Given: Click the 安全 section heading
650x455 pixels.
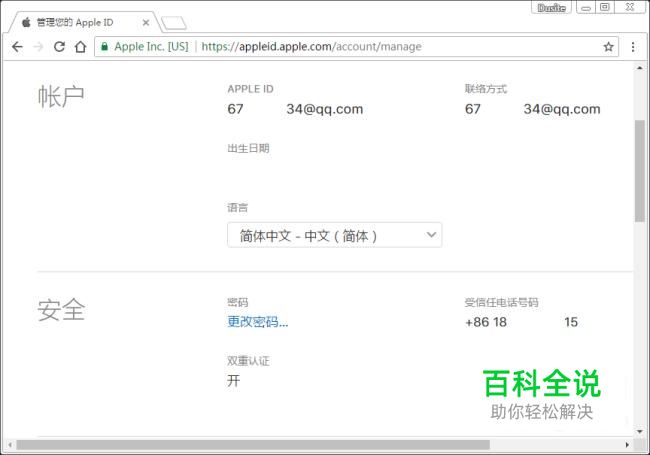Looking at the screenshot, I should (x=61, y=310).
